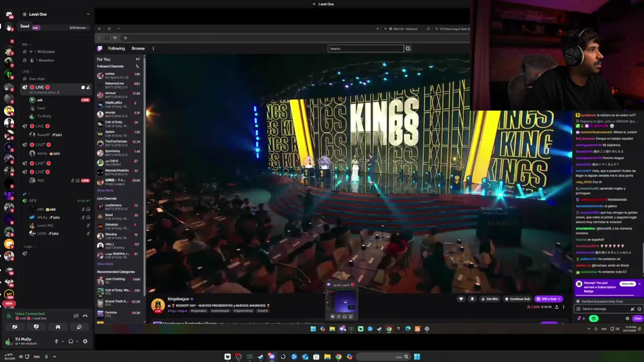View the 8/28 Boosts progress

79,28
